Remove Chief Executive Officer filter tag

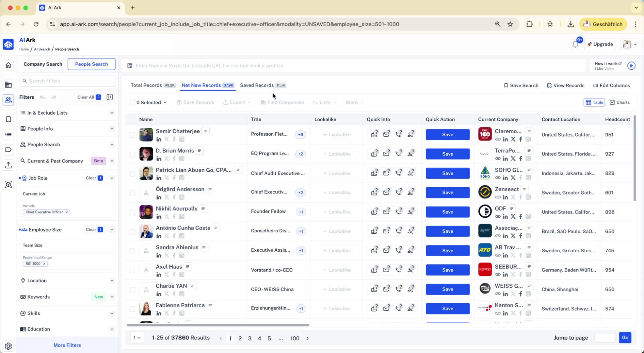pos(67,212)
